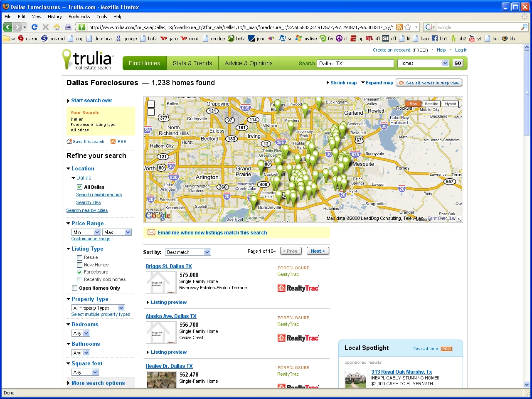Check the Resale listing type box
Image resolution: width=532 pixels, height=399 pixels.
click(79, 258)
